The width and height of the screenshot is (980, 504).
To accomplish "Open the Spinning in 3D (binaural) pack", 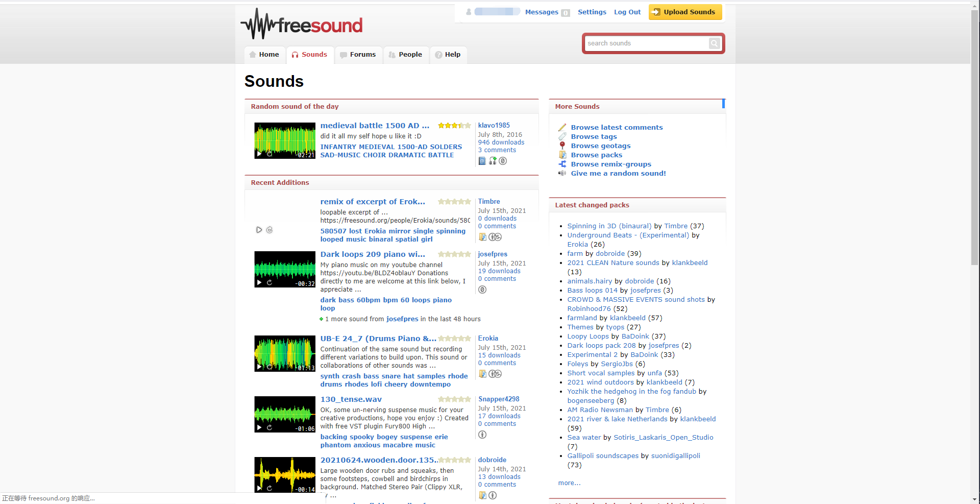I will [x=609, y=226].
